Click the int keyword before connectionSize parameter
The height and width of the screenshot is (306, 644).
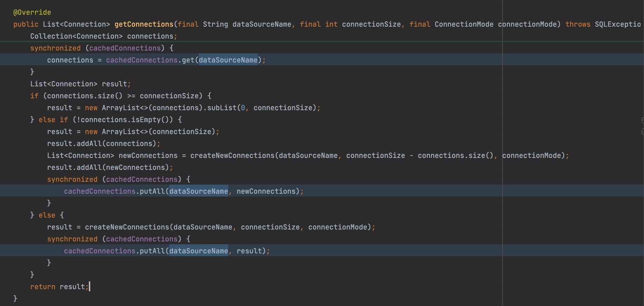tap(331, 24)
